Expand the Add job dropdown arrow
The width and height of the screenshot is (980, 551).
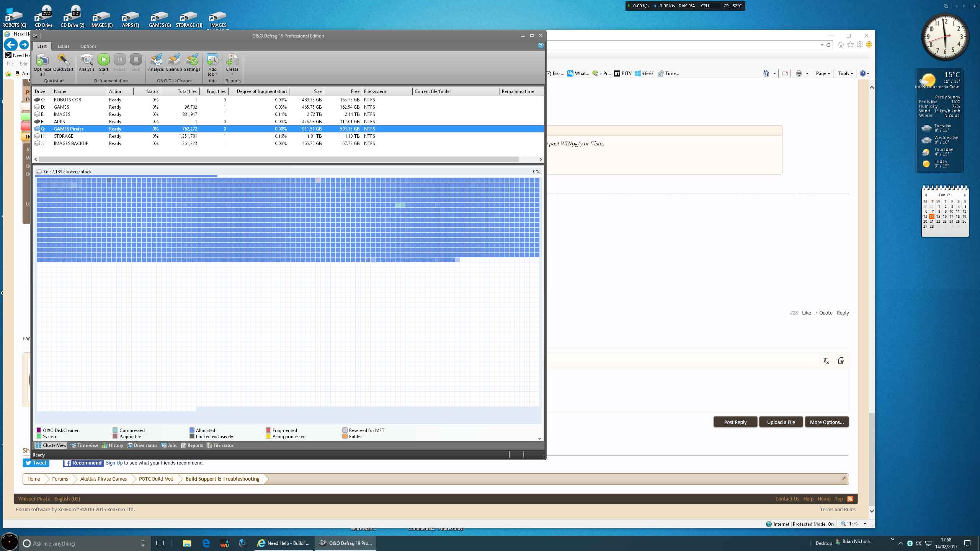(217, 75)
